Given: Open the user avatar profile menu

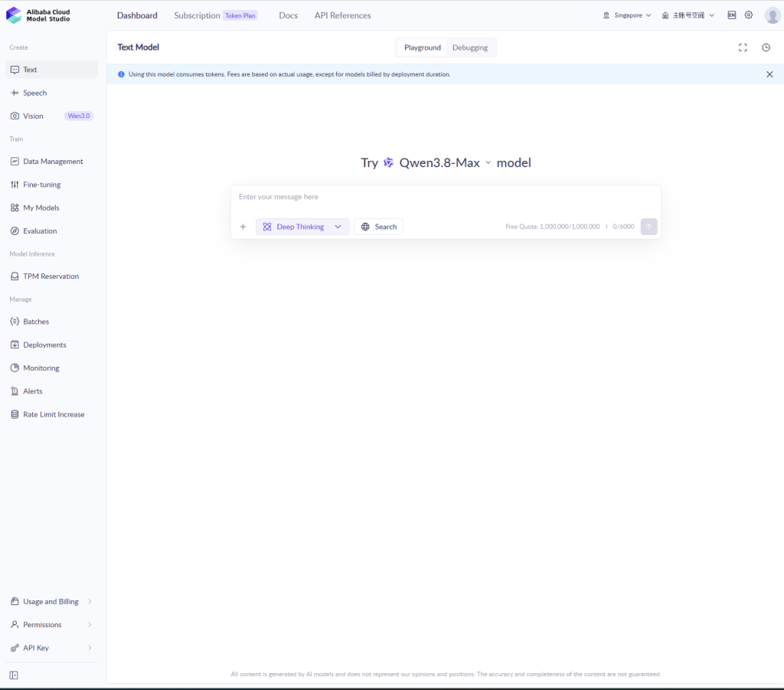Looking at the screenshot, I should (773, 15).
